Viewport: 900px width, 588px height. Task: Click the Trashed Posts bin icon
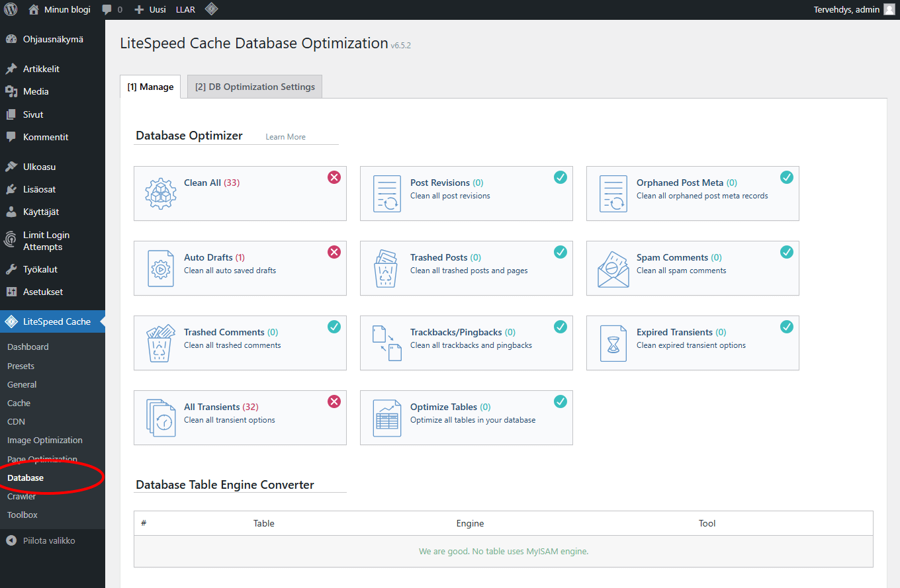[x=386, y=269]
